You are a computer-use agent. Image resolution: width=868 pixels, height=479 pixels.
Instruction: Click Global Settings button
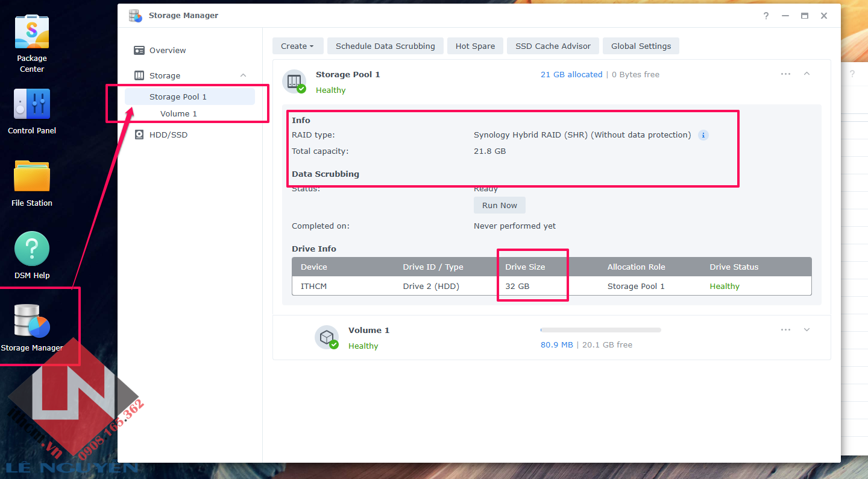[641, 46]
